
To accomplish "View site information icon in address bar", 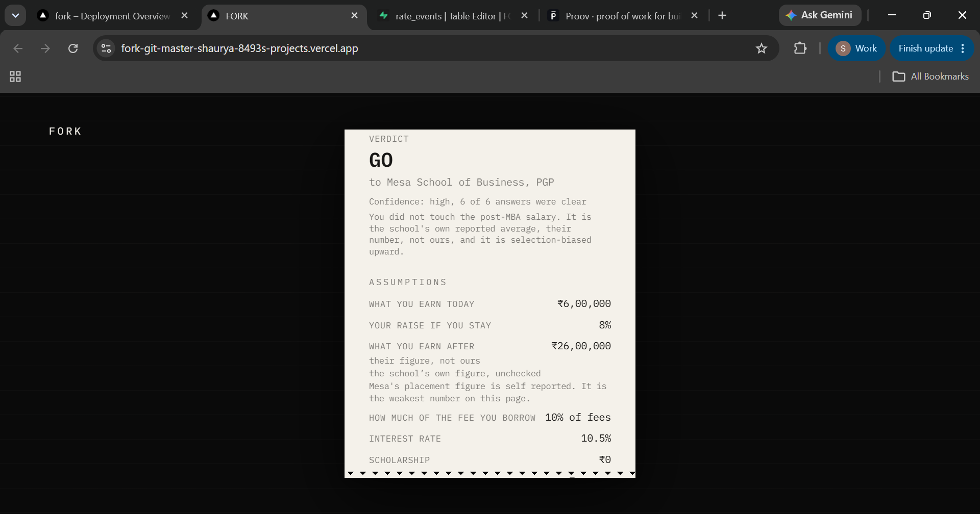I will coord(106,48).
